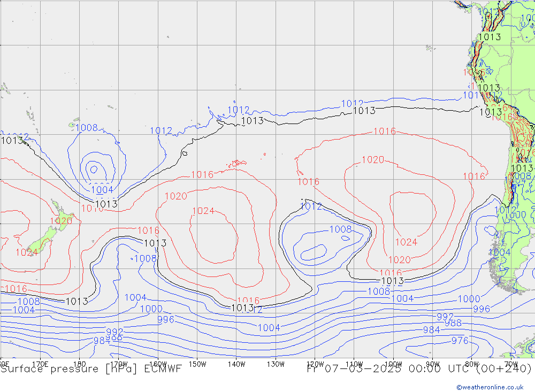Screen dimensions: 535x392
Task: Click the red 1020 label over New Zealand's North Island
Action: point(61,221)
